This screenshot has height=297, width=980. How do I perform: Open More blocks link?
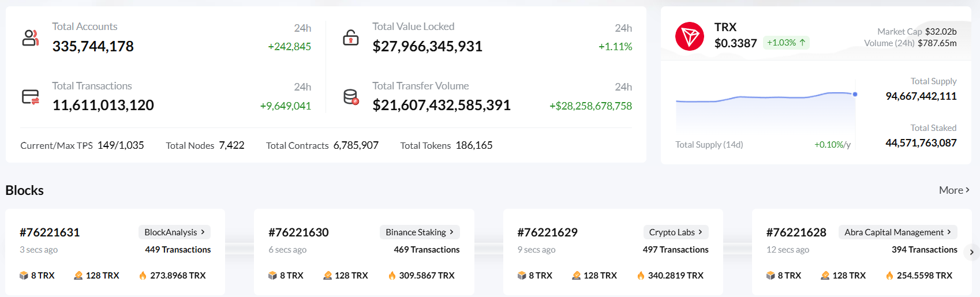[953, 190]
